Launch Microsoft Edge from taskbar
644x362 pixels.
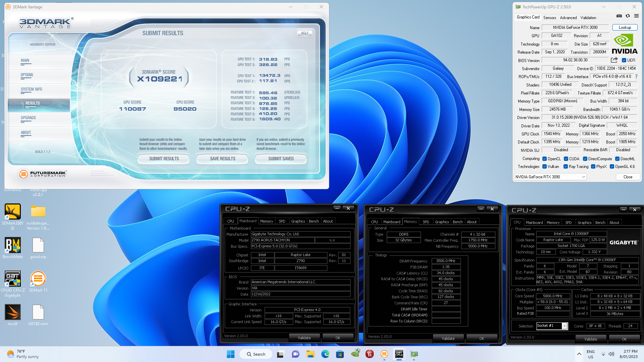pyautogui.click(x=325, y=354)
